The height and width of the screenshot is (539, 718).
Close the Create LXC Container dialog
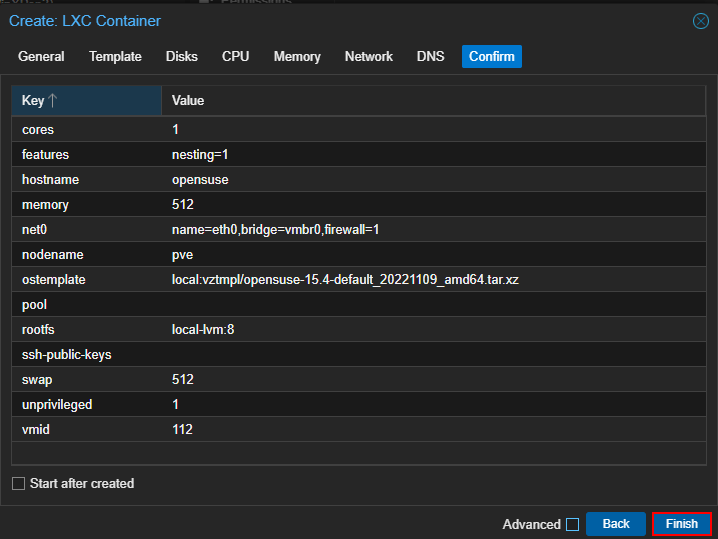[x=700, y=21]
